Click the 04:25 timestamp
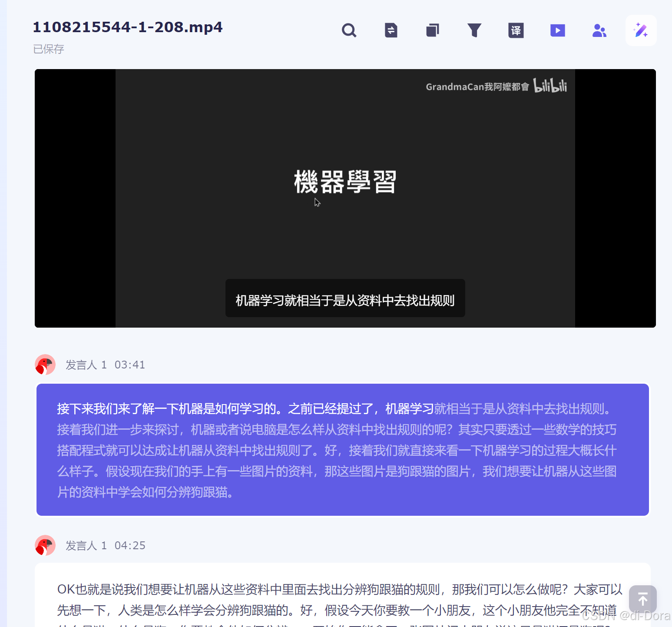 point(130,545)
